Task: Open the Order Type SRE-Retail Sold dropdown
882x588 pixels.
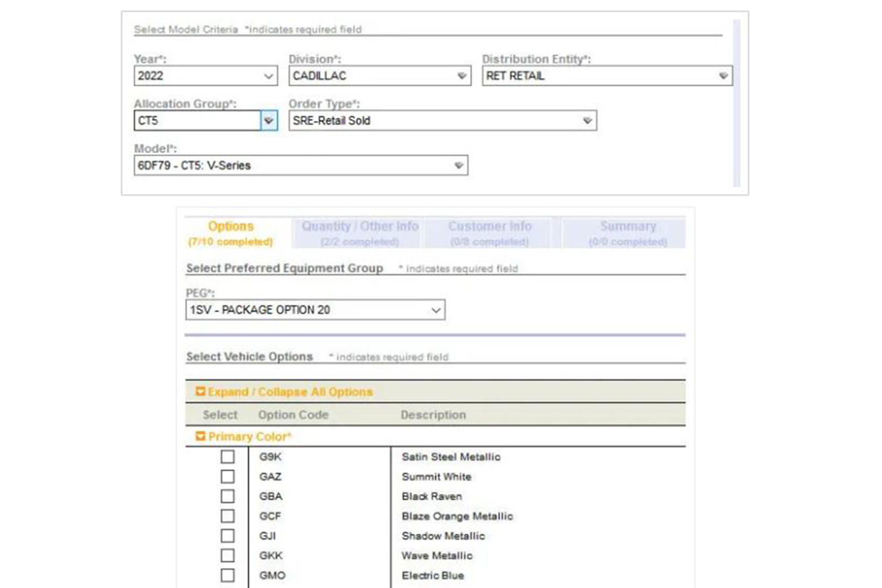Action: pyautogui.click(x=443, y=121)
